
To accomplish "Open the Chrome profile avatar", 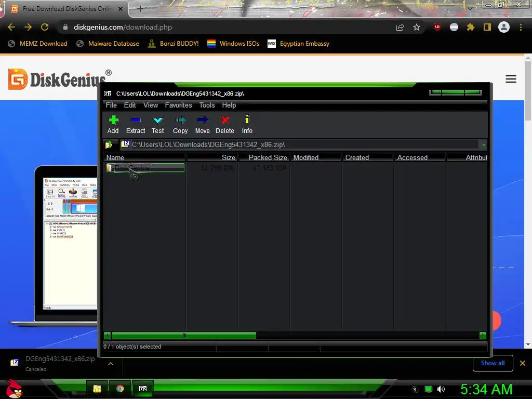I will pos(504,27).
